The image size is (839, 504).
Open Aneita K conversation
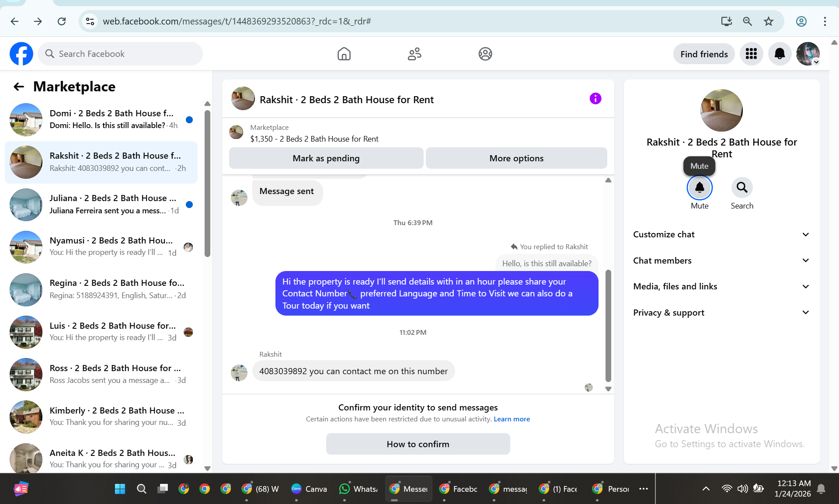tap(101, 459)
